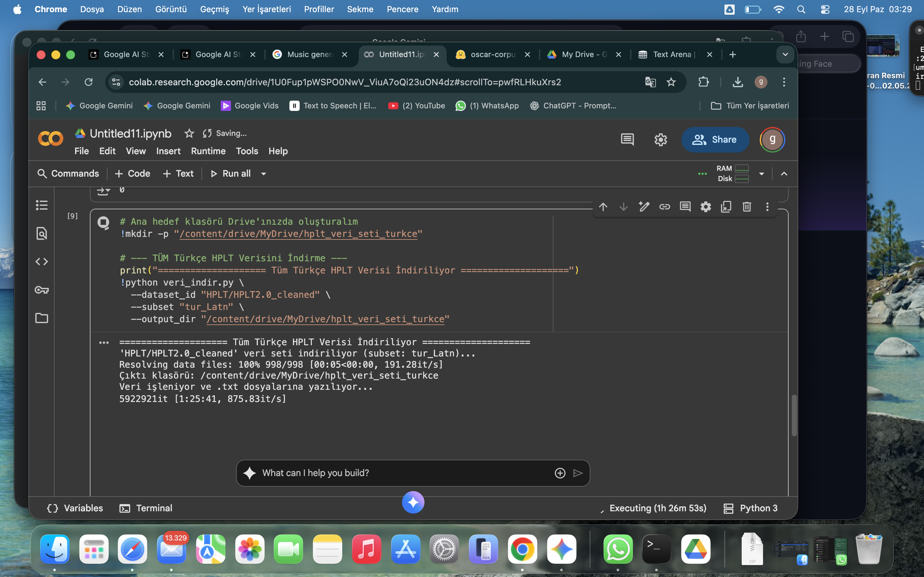Image resolution: width=924 pixels, height=577 pixels.
Task: Open the Files folder icon in sidebar
Action: (x=42, y=318)
